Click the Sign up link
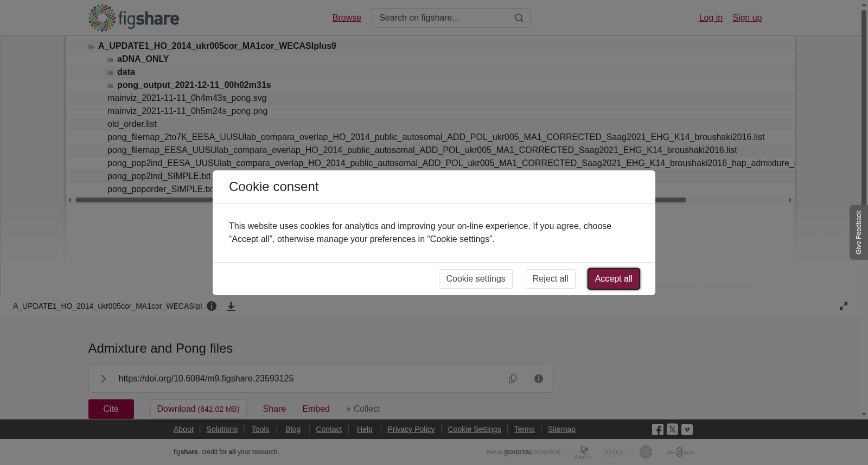The image size is (868, 465). pyautogui.click(x=747, y=18)
